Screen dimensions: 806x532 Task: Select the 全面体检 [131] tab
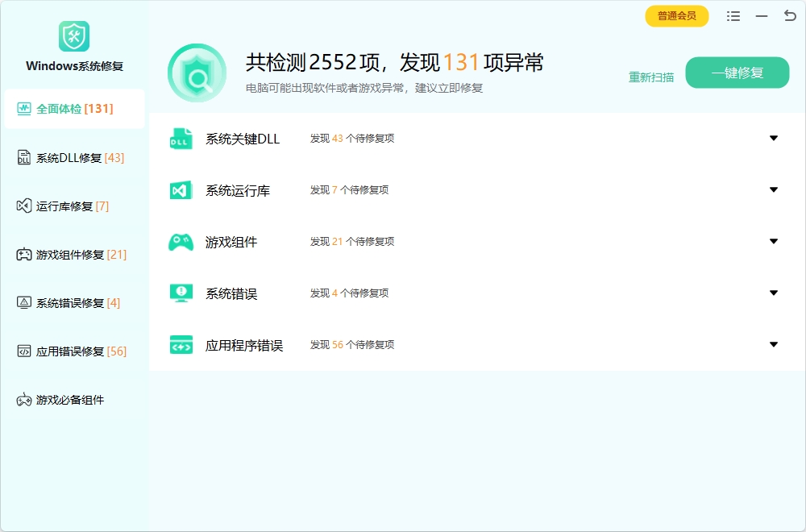pos(74,109)
